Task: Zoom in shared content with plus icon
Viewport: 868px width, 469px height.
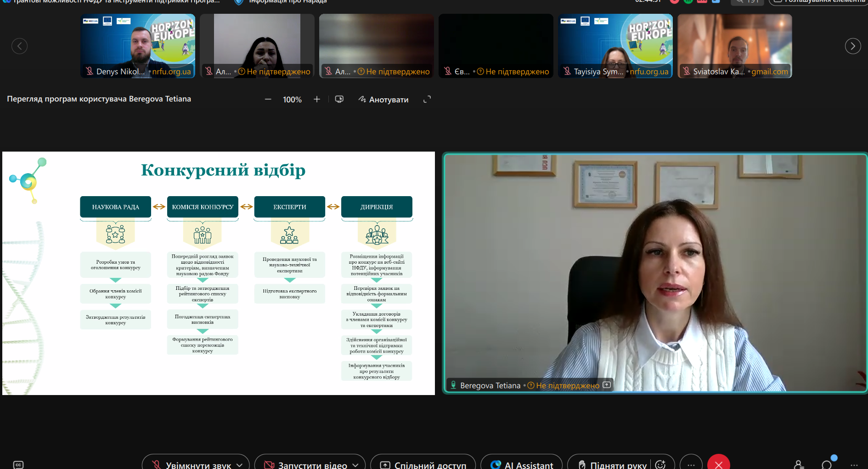Action: click(x=317, y=100)
